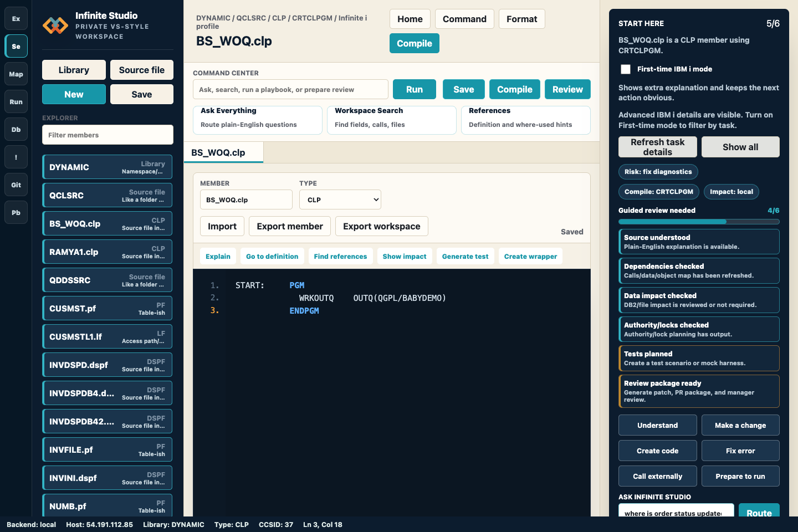Viewport: 798px width, 532px height.
Task: Click the Risk: fix diagnostics chip
Action: click(658, 172)
